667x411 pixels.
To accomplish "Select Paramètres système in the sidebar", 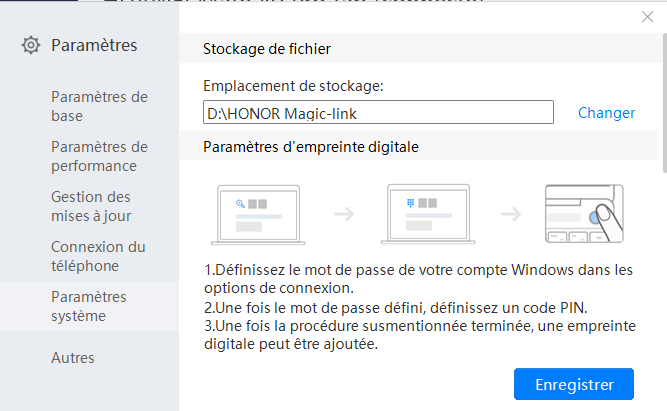I will pos(89,306).
